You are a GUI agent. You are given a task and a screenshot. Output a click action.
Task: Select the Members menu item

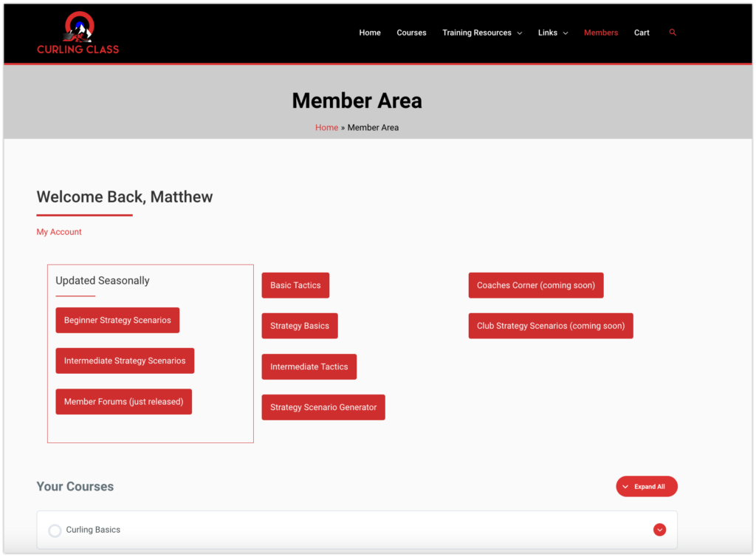601,33
